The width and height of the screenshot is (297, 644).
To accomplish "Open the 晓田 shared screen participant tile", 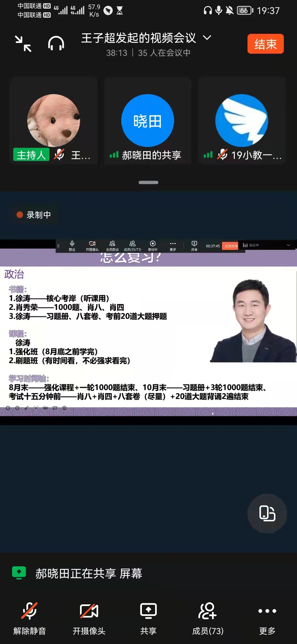I will coord(148,121).
